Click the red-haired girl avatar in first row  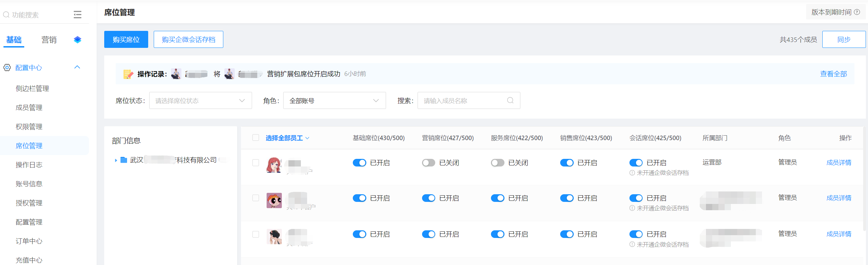tap(274, 165)
